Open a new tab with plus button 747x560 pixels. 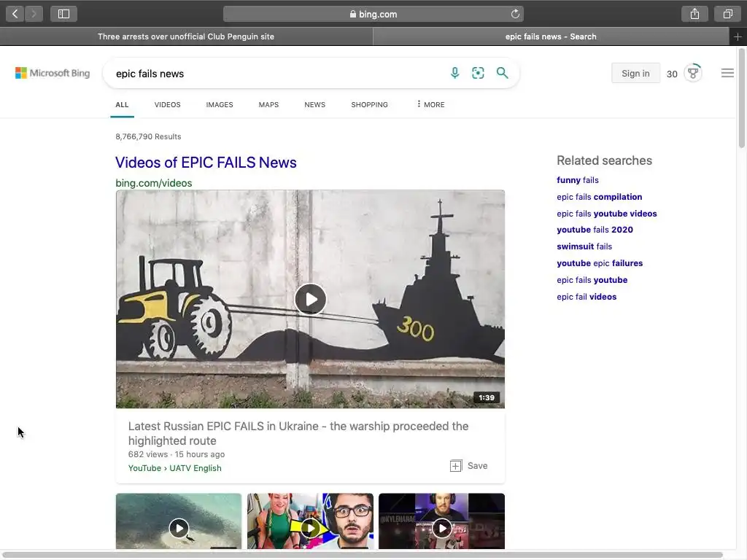click(x=738, y=36)
